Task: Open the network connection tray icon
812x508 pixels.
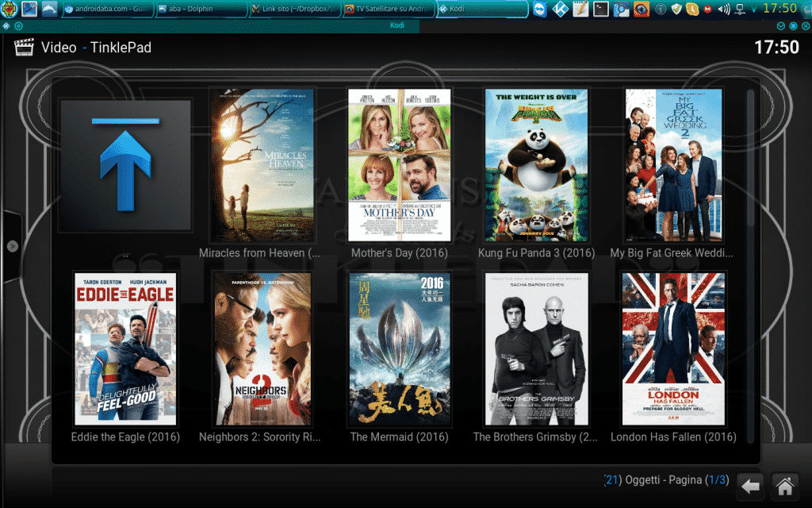Action: coord(740,10)
